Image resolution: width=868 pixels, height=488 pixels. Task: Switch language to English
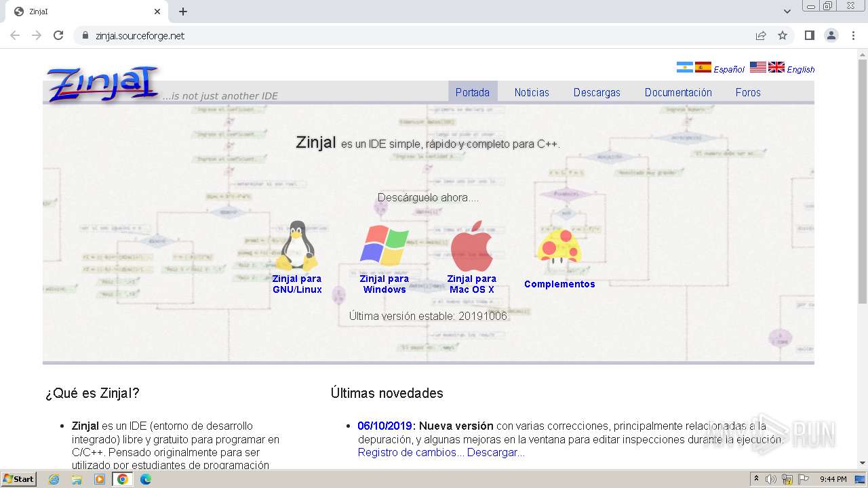click(x=801, y=69)
